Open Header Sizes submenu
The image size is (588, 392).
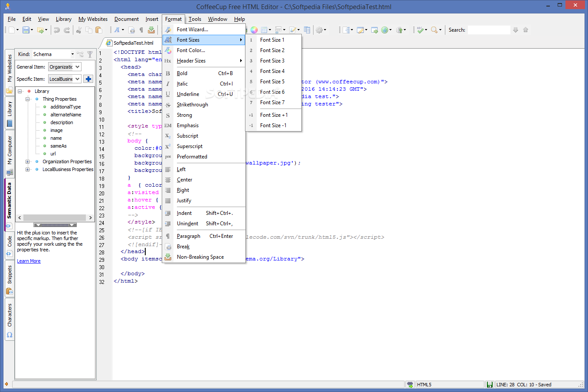click(204, 61)
